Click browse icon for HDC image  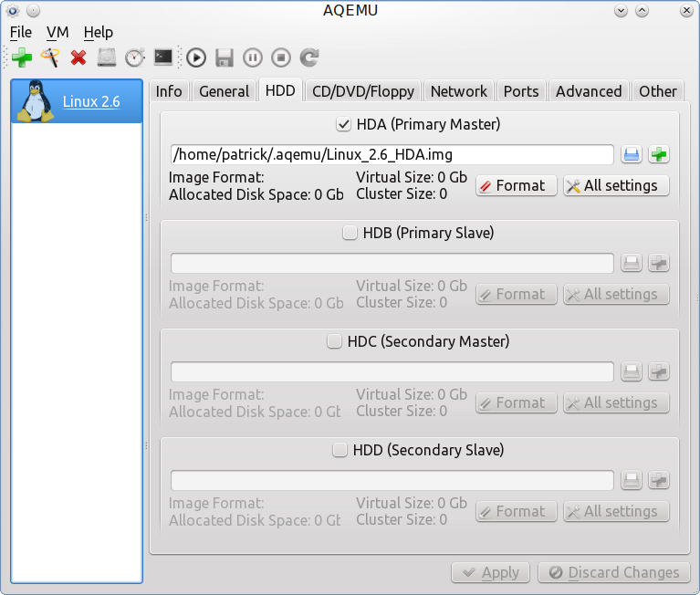pyautogui.click(x=632, y=371)
